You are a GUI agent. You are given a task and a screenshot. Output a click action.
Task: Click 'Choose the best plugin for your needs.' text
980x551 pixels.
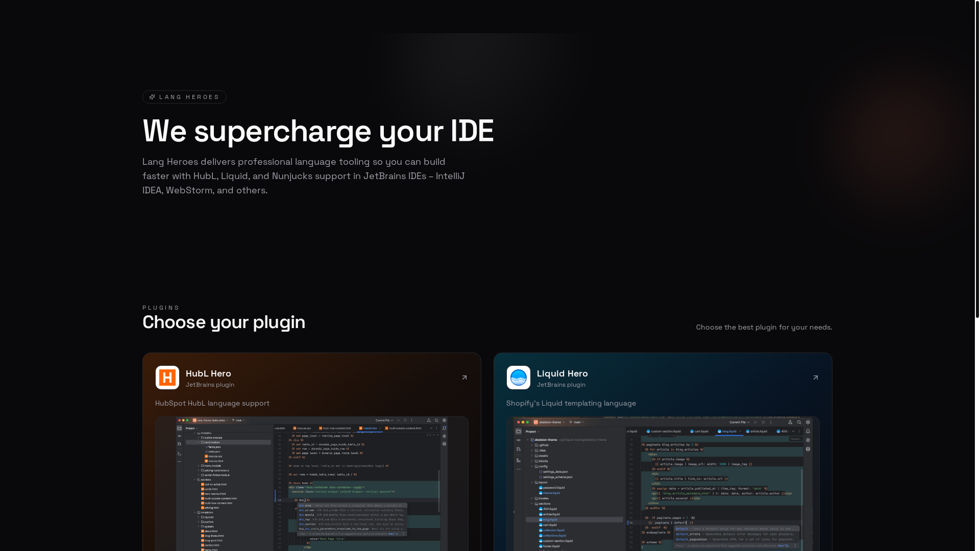(x=764, y=327)
